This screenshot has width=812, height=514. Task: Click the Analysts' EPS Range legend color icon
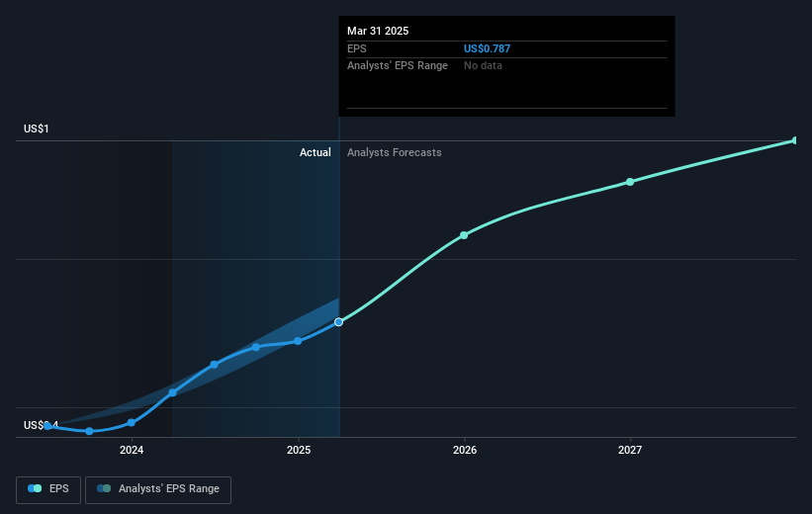point(104,488)
